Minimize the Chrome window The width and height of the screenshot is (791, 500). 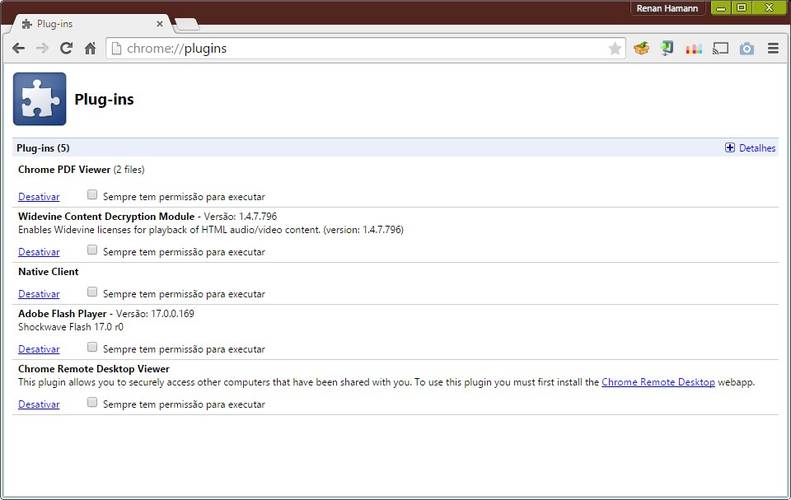click(721, 8)
